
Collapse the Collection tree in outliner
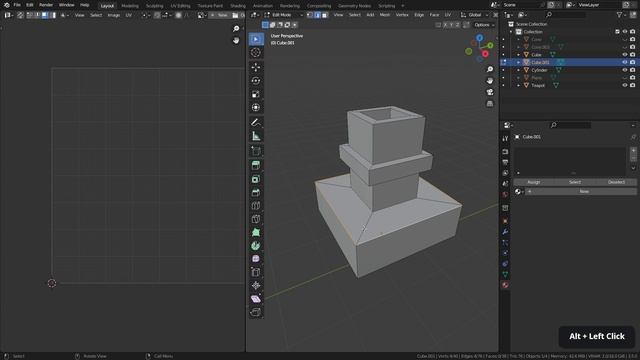511,32
